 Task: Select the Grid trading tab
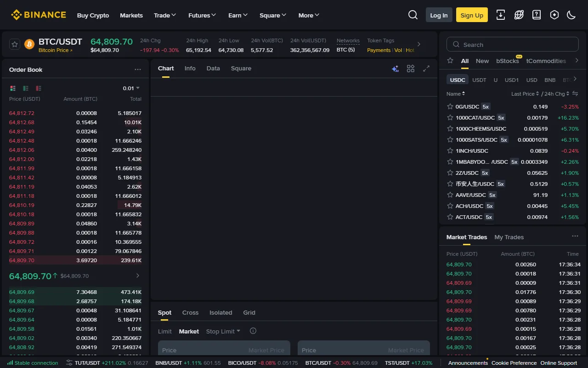249,312
